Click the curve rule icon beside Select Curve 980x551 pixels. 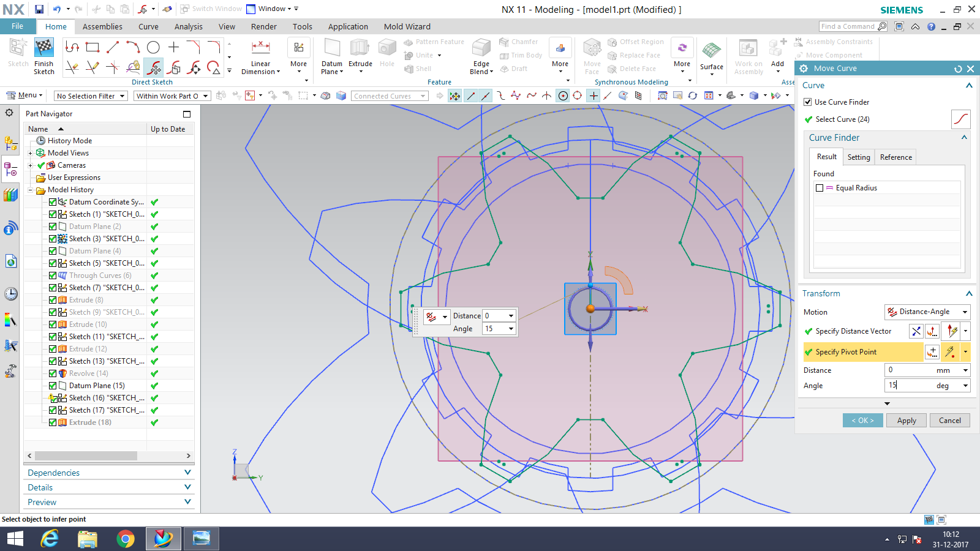click(960, 119)
